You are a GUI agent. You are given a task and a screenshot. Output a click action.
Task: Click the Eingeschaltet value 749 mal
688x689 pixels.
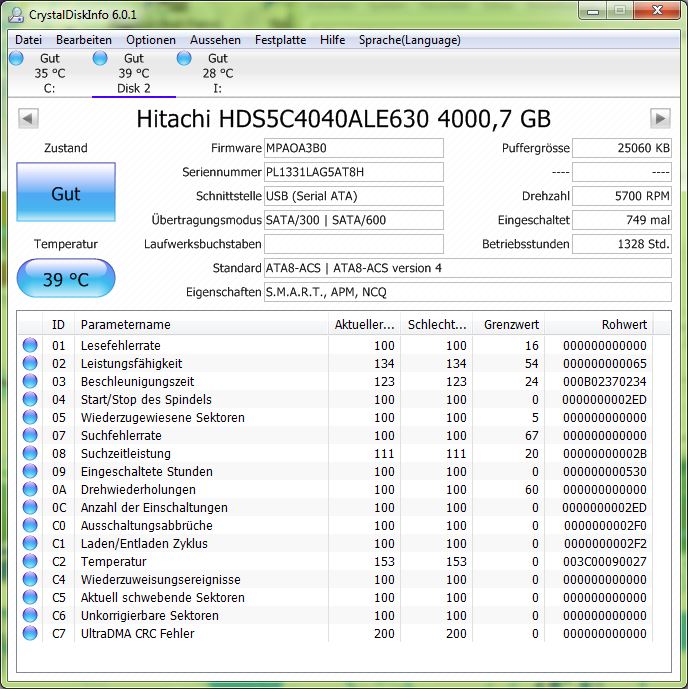coord(622,220)
